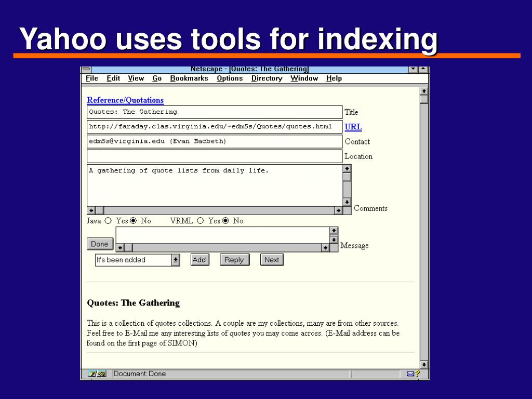
Task: Click Comments box scroll up arrow
Action: point(347,169)
